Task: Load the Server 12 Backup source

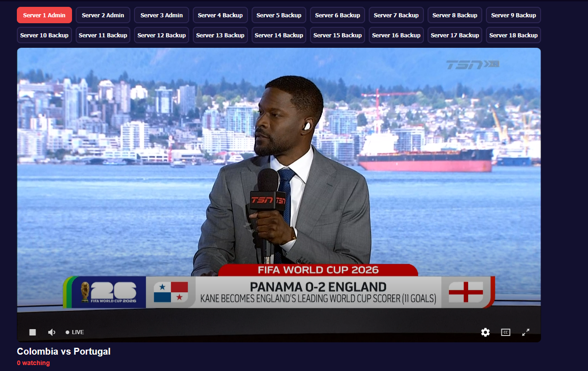Action: tap(162, 35)
